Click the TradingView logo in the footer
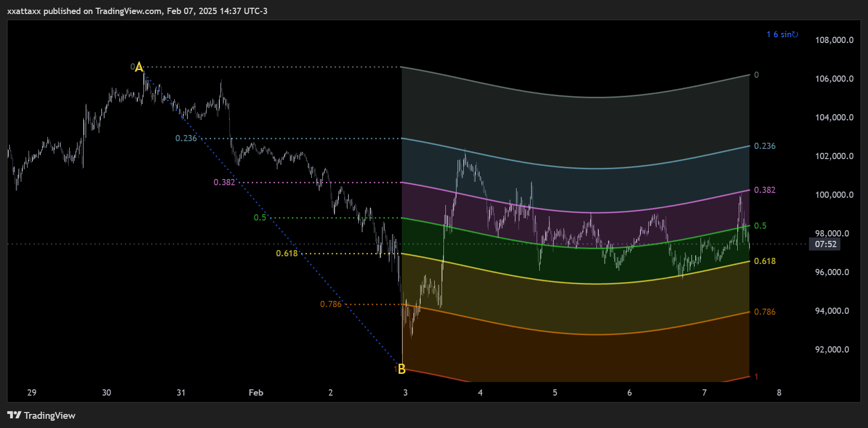The image size is (868, 428). pyautogui.click(x=42, y=415)
